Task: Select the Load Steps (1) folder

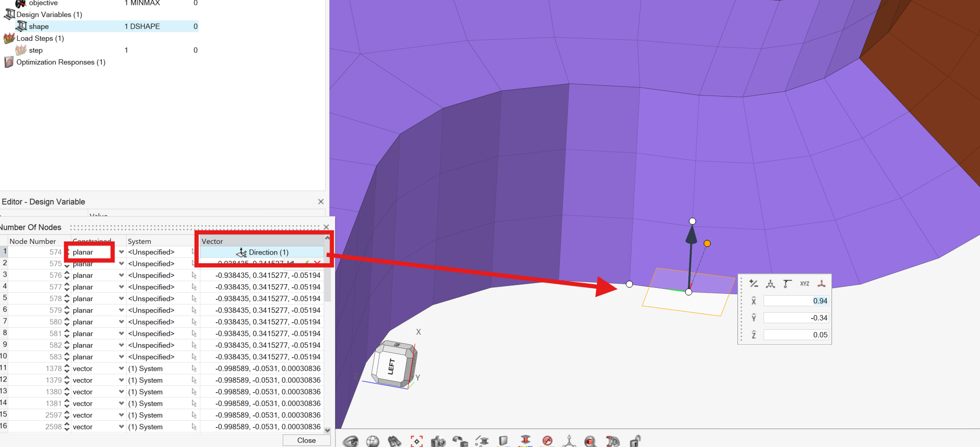Action: coord(40,38)
